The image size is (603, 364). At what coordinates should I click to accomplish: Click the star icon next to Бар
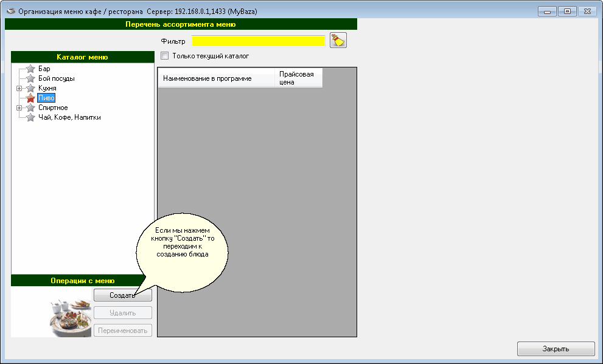30,69
